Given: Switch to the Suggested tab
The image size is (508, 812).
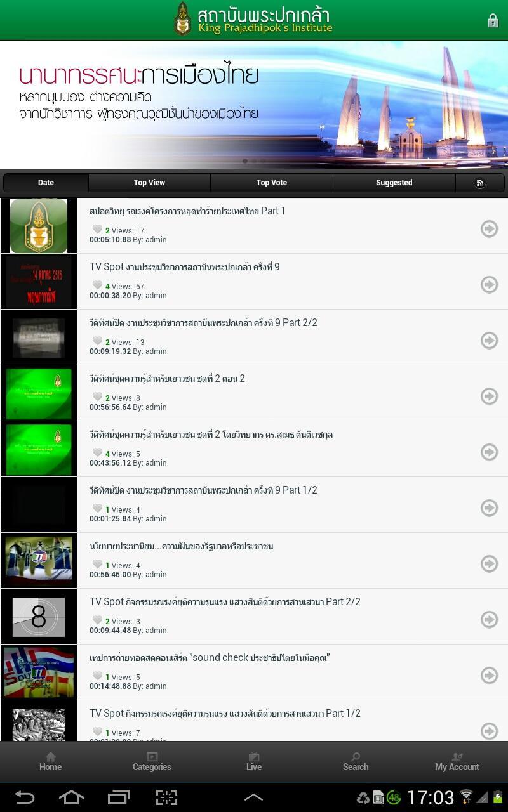Looking at the screenshot, I should tap(394, 183).
